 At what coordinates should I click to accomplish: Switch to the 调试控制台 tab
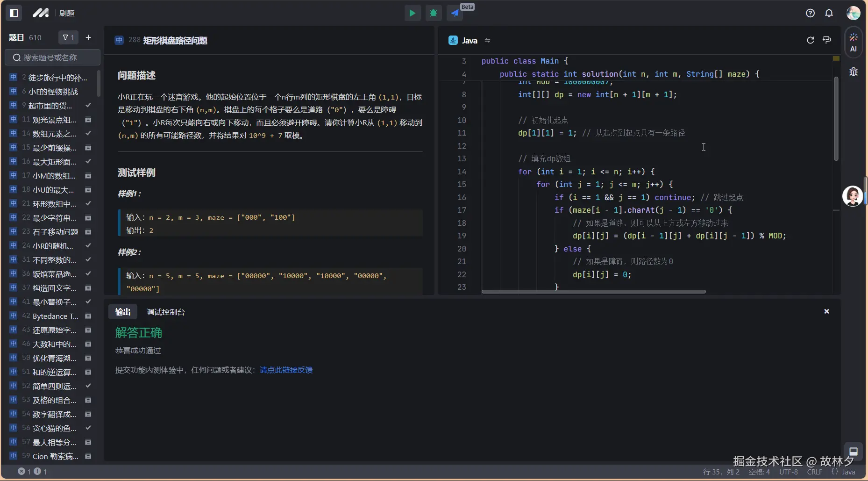[x=166, y=312]
